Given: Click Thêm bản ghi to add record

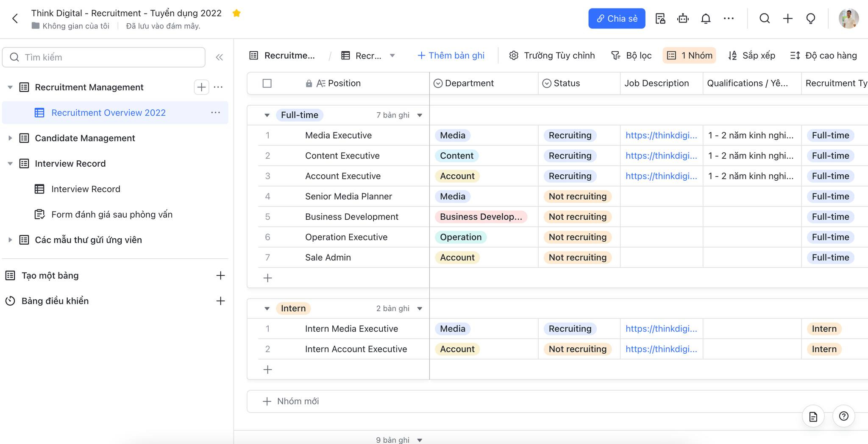Looking at the screenshot, I should 451,56.
